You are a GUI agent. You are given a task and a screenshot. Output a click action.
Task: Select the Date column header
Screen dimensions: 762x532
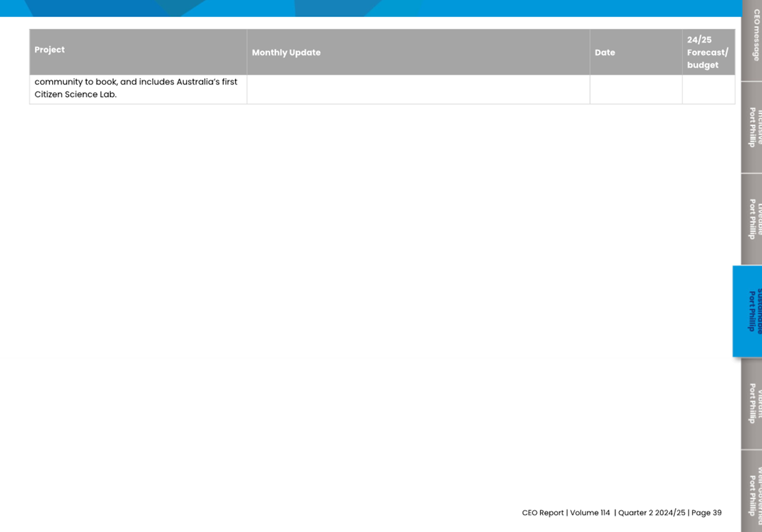(604, 53)
